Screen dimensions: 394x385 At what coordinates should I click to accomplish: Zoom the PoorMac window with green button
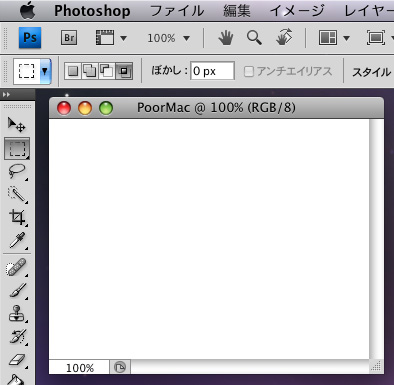click(x=106, y=108)
